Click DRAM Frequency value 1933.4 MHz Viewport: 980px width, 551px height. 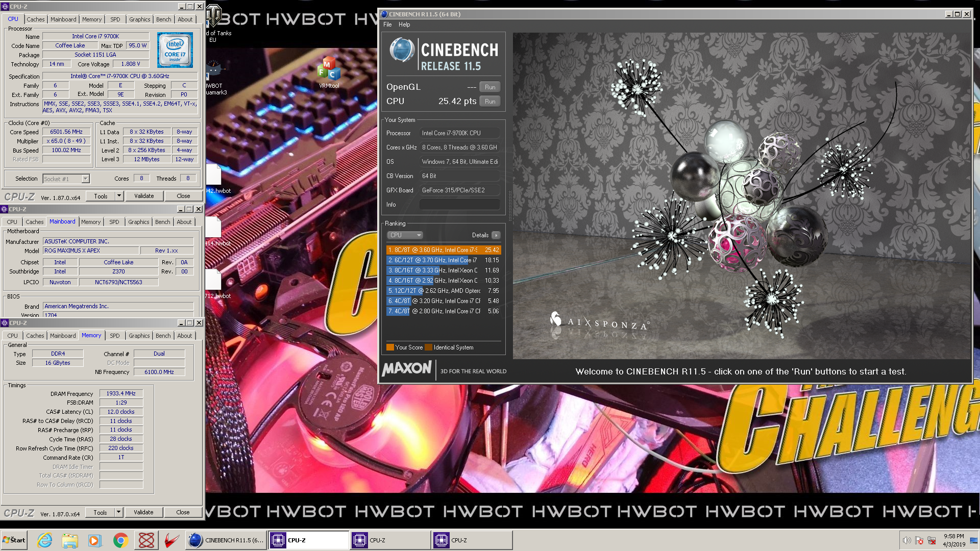point(121,393)
